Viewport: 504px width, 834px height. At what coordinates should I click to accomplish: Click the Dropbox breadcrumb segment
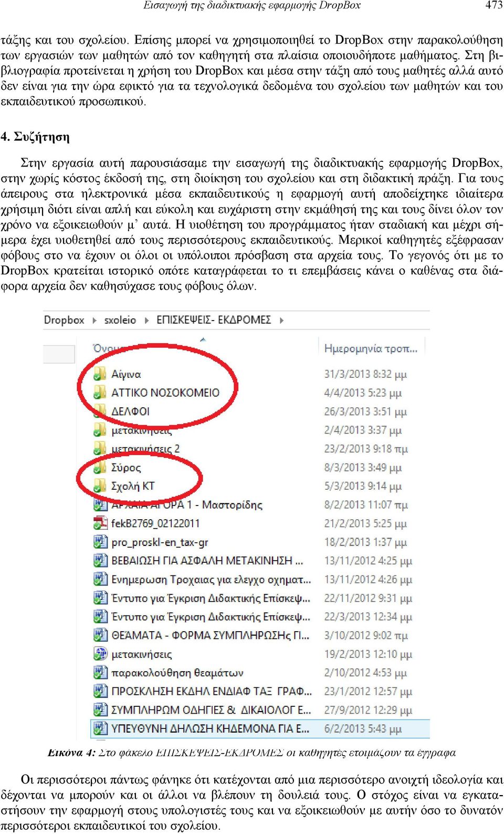pos(64,320)
